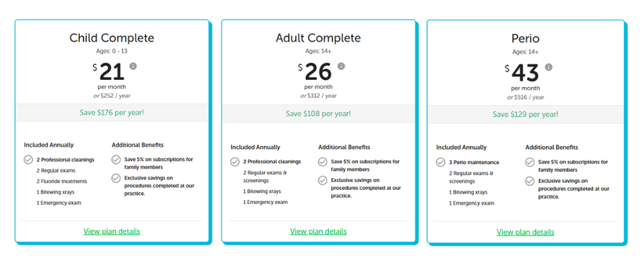Select the Perio plan heading
The width and height of the screenshot is (644, 262).
(526, 39)
